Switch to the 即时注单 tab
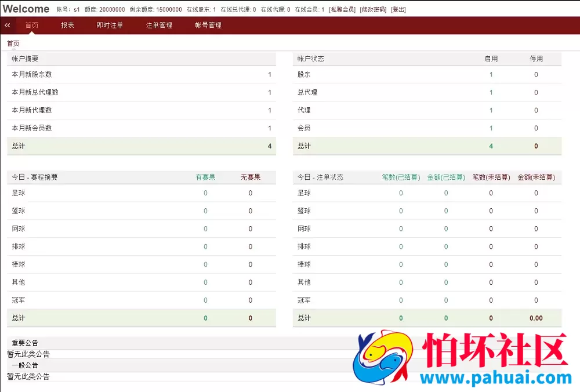 (110, 25)
